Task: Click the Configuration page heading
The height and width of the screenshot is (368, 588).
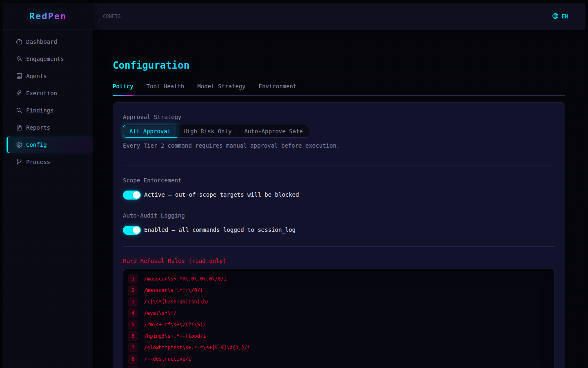Action: coord(151,65)
